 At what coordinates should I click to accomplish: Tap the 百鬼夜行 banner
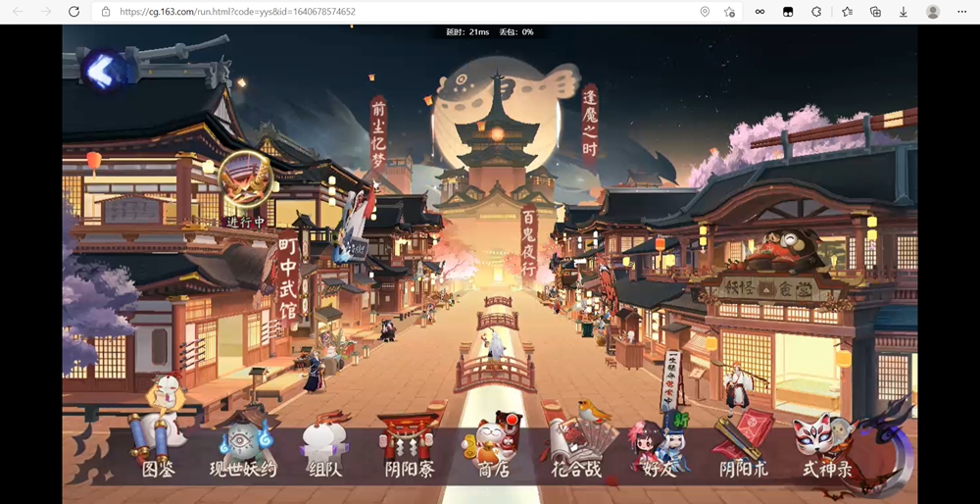529,243
